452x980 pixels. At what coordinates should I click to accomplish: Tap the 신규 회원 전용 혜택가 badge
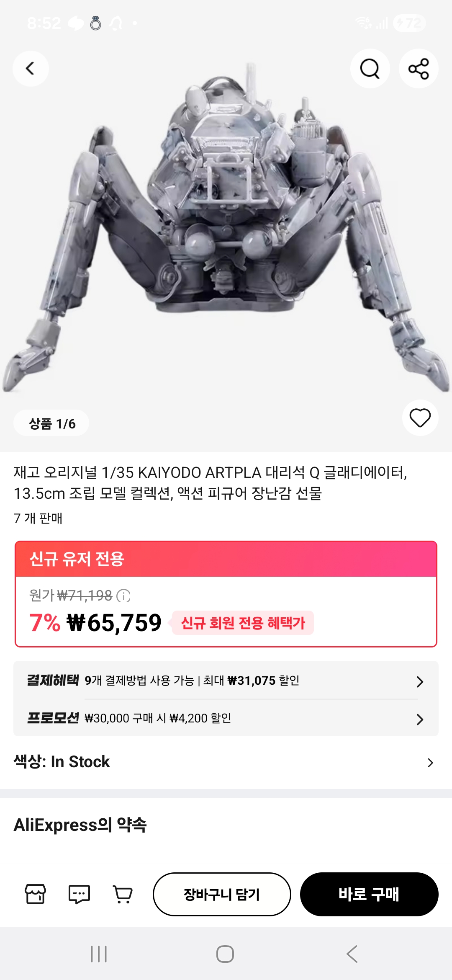click(x=243, y=623)
